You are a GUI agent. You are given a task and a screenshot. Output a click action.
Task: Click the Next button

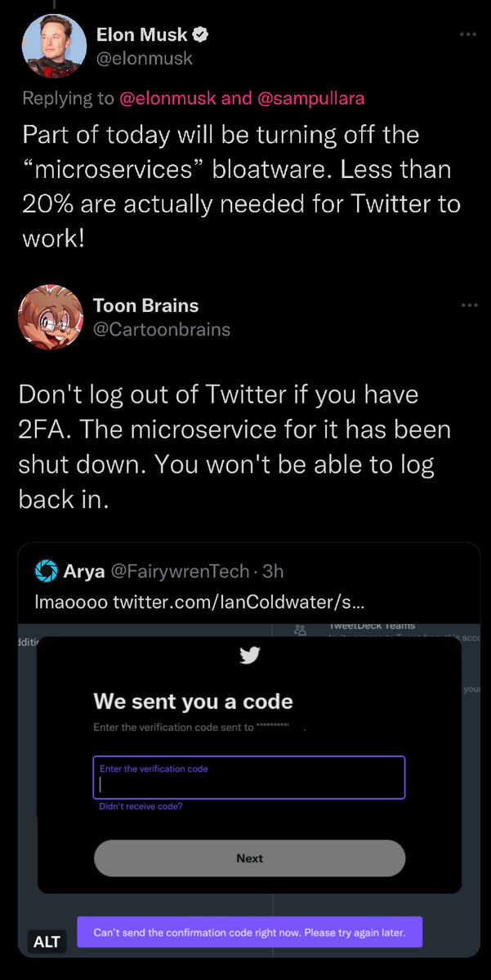(x=249, y=858)
